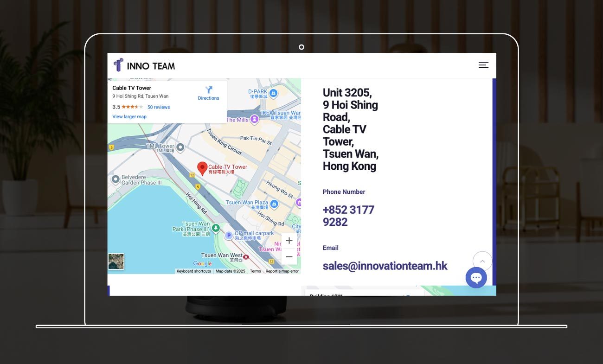Open Keyboard shortcuts on the map
The image size is (603, 364).
point(193,271)
